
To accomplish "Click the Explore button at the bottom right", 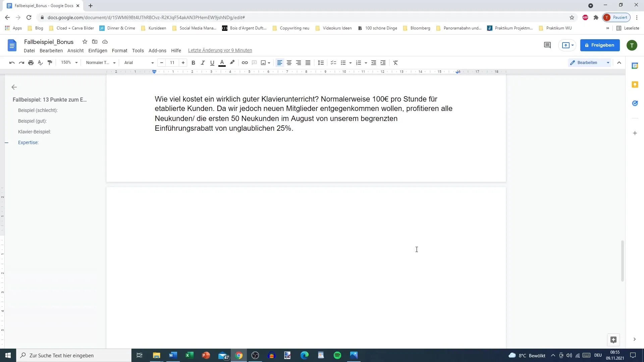I will tap(613, 340).
